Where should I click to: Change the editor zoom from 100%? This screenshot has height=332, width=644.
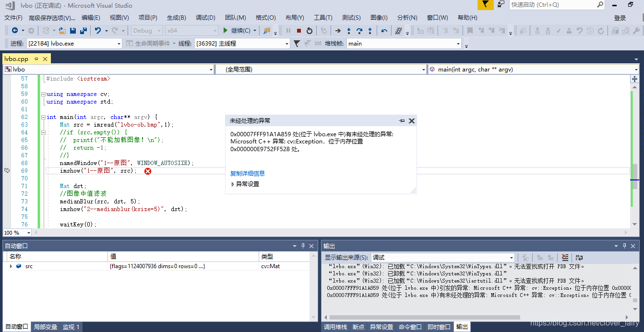click(17, 232)
